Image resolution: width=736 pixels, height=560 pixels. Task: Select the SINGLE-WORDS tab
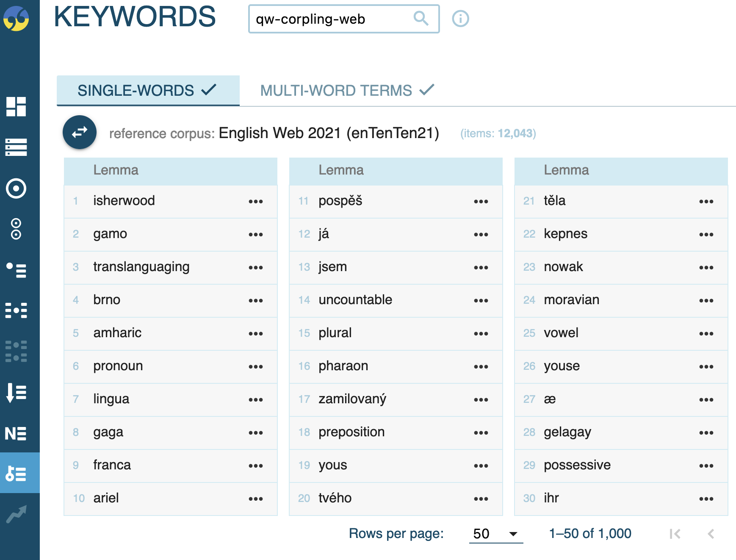pos(147,90)
